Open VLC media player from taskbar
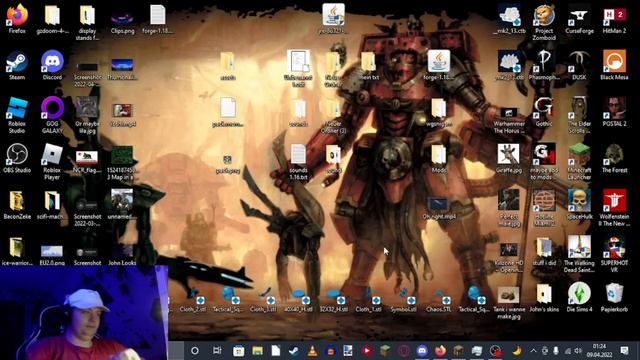 coord(312,351)
